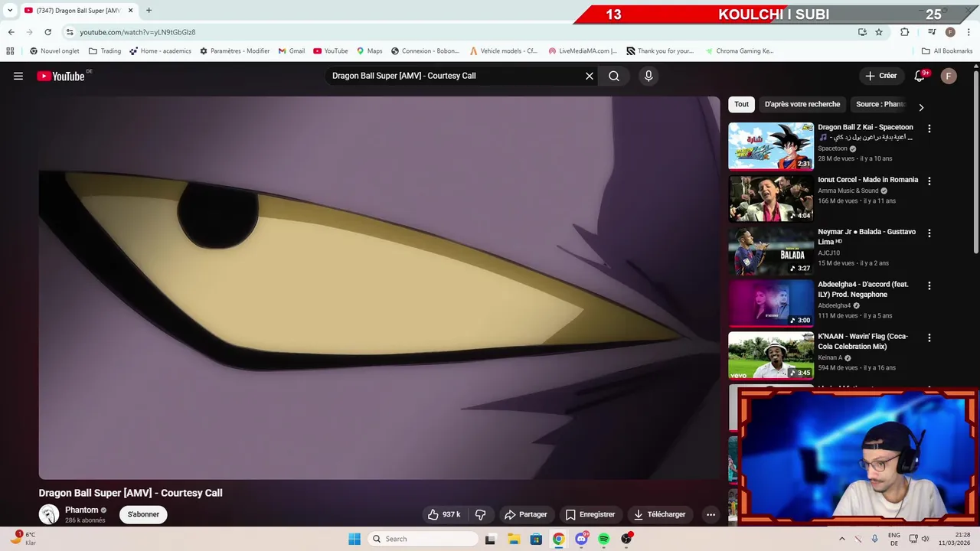Open Windows Start menu
The height and width of the screenshot is (551, 980).
tap(354, 539)
